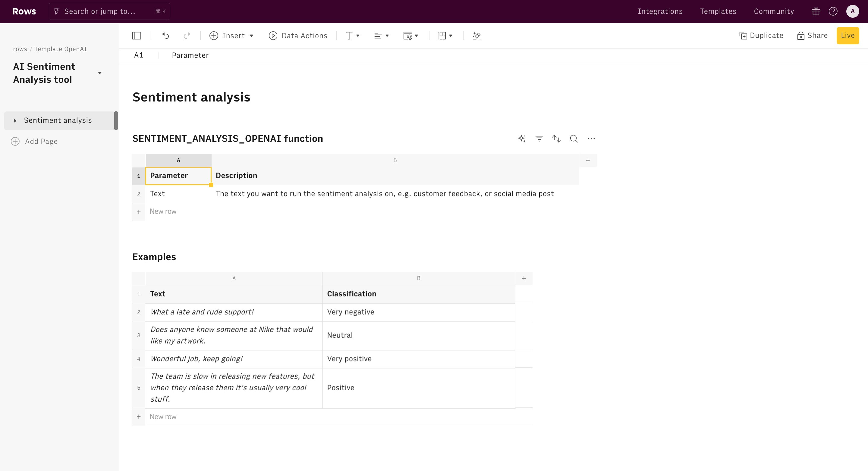Toggle the sidebar panel icon

tap(137, 36)
